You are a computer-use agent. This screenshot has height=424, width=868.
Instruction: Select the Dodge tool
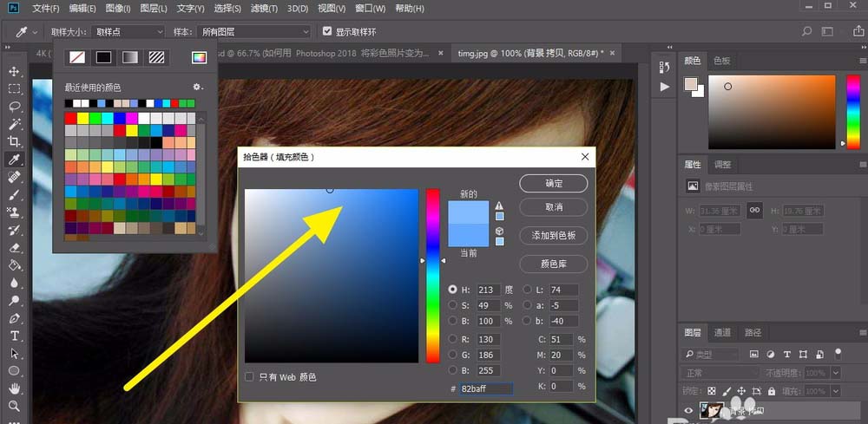(15, 301)
